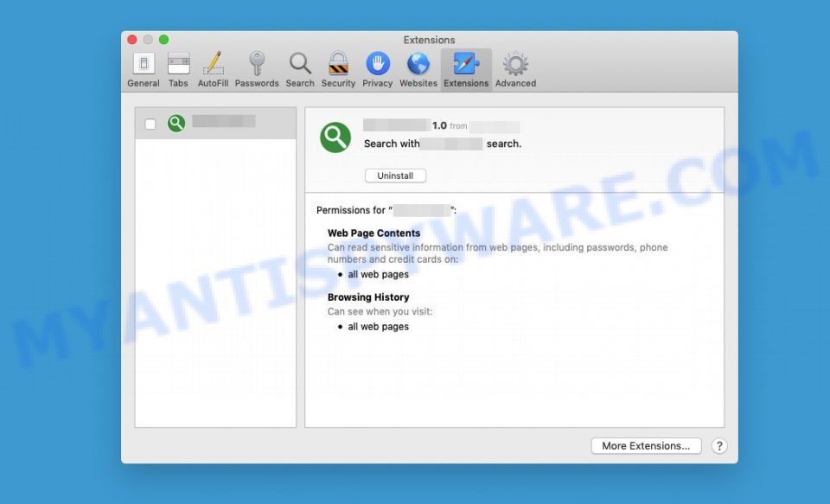Click the 'Can see when you visit:' text

(x=380, y=311)
